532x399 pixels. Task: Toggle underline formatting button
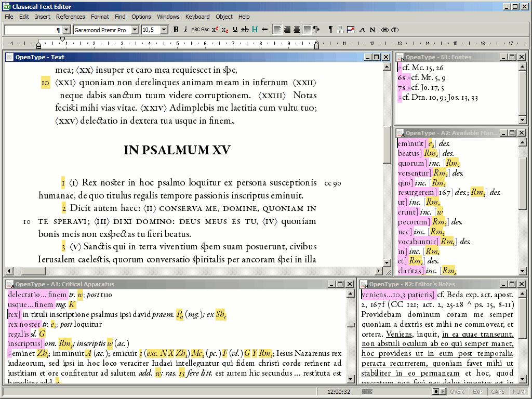tap(235, 30)
